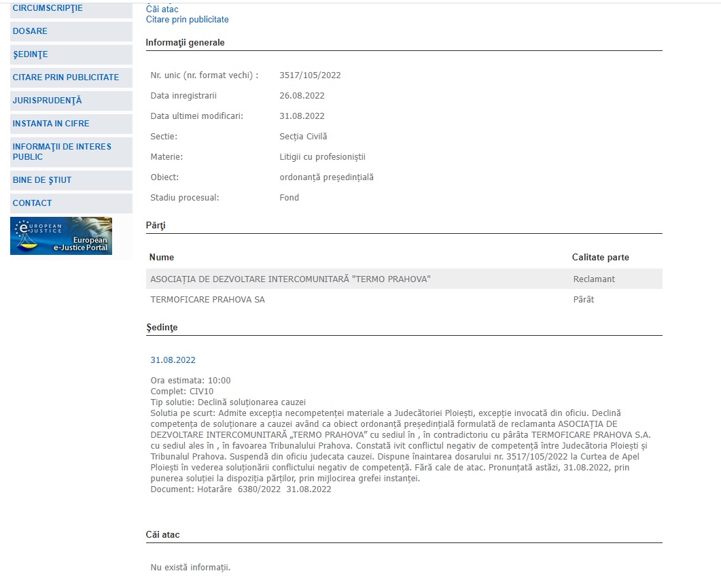Select INFORMAȚII DE INTERES PUBLIC menu item

click(62, 152)
